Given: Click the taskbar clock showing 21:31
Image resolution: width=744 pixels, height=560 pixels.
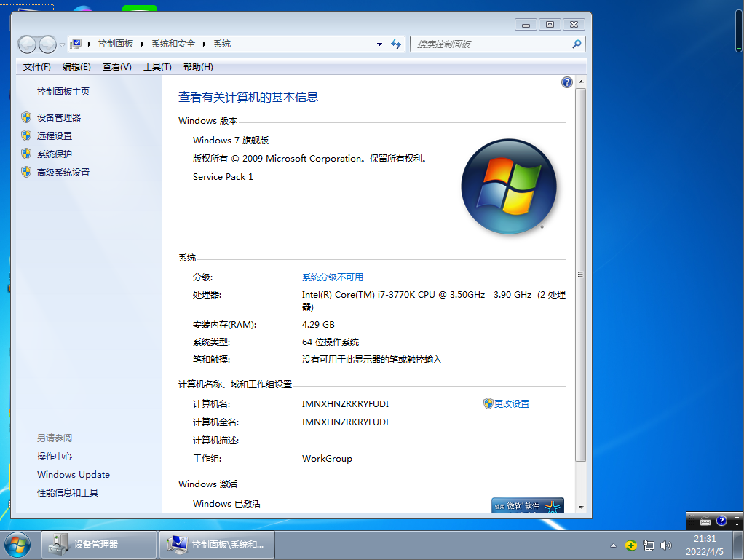Looking at the screenshot, I should tap(705, 545).
